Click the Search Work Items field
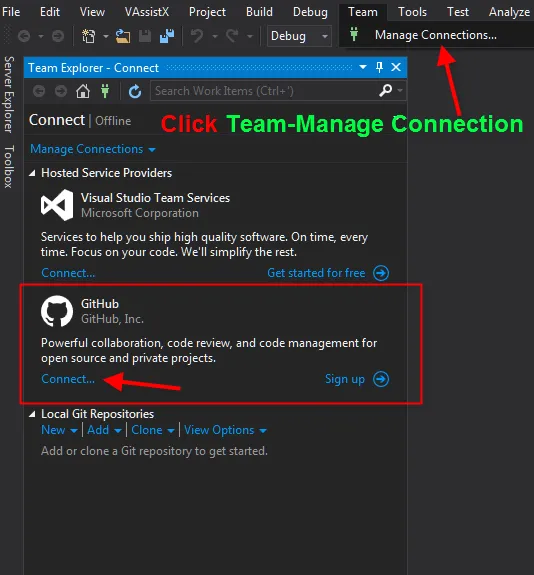The width and height of the screenshot is (534, 575). click(264, 91)
